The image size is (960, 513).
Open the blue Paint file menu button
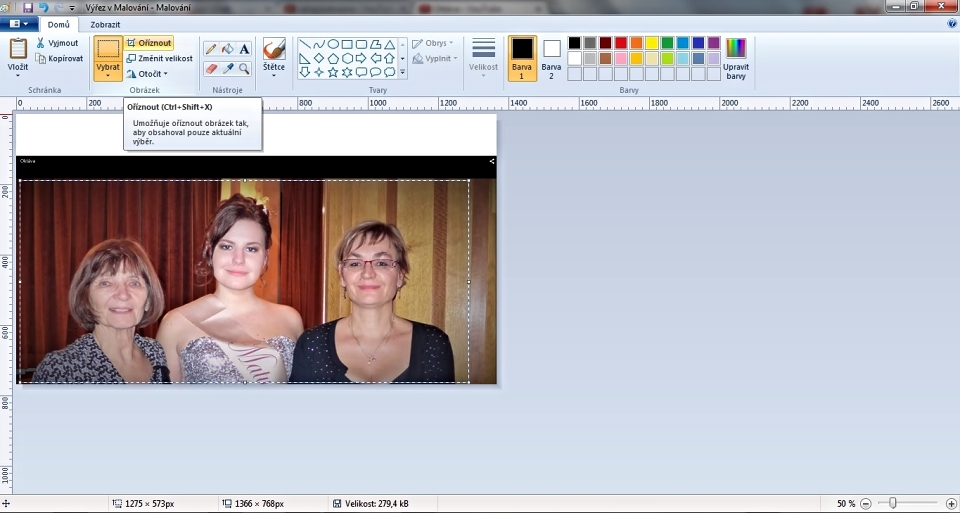[x=19, y=23]
